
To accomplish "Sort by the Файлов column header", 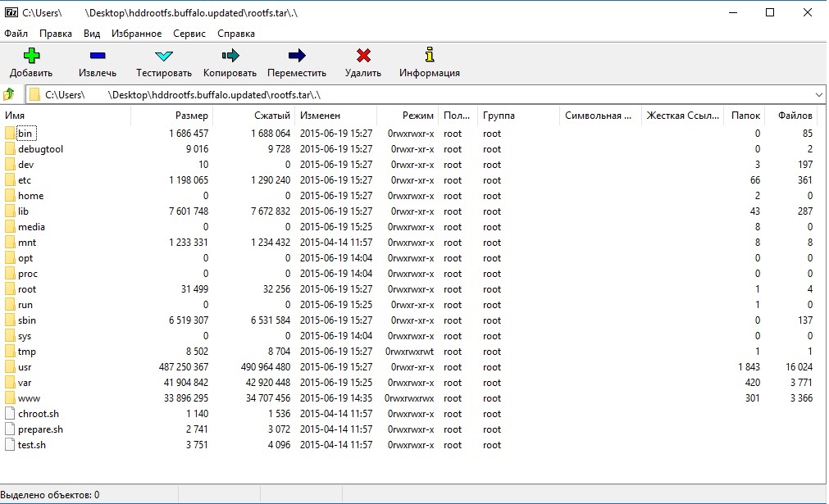I will click(x=791, y=116).
